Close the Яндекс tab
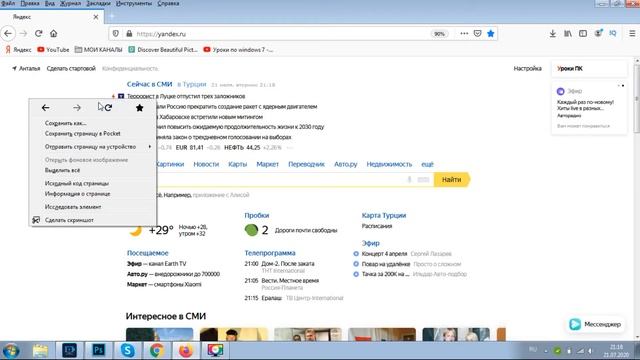The width and height of the screenshot is (640, 360). pos(96,17)
